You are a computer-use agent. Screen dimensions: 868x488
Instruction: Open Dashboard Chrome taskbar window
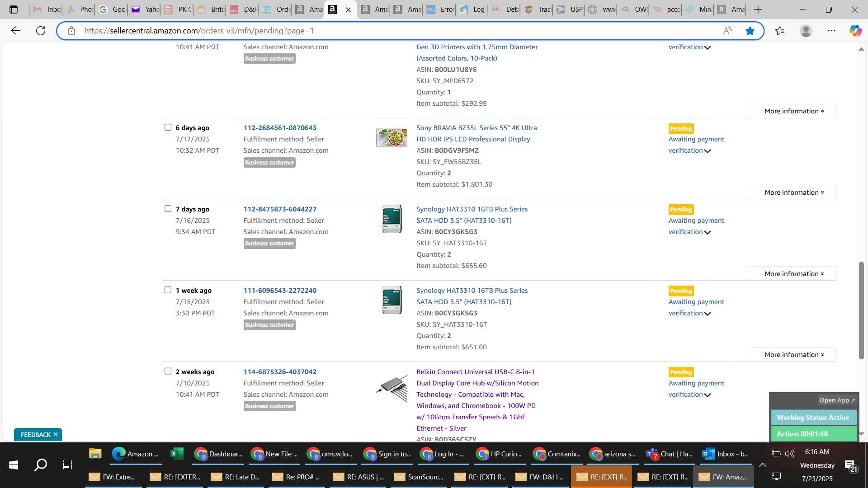click(218, 454)
